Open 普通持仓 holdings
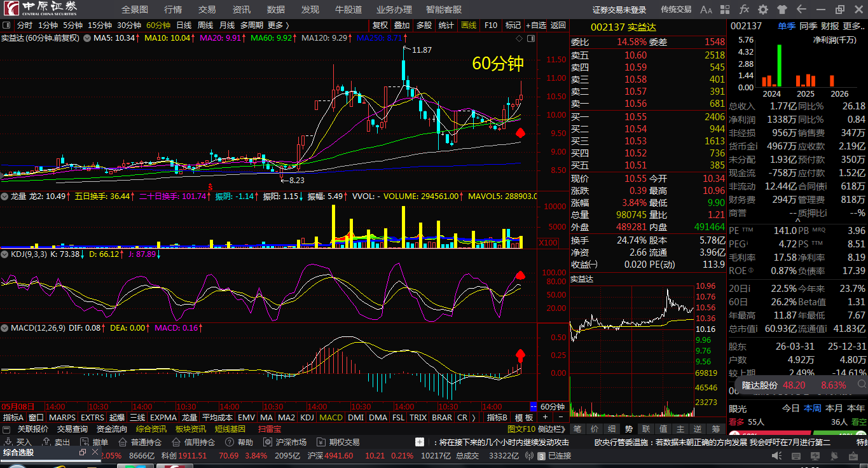This screenshot has height=468, width=868. click(x=140, y=442)
